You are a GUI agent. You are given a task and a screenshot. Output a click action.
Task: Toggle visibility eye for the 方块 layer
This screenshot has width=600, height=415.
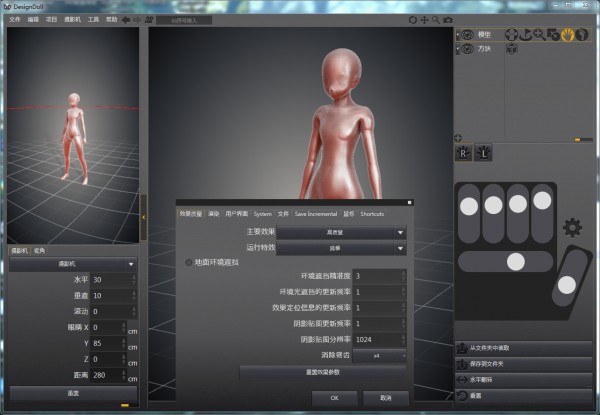(x=466, y=48)
